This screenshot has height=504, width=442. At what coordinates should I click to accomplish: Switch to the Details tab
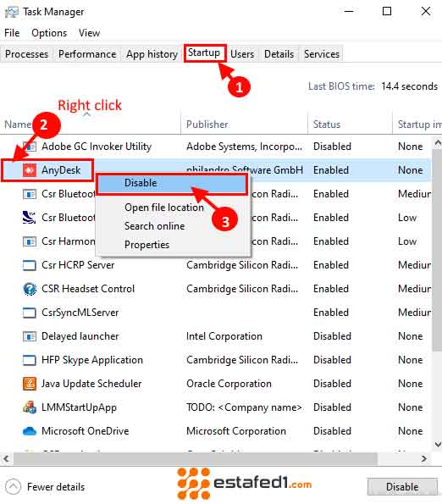tap(279, 54)
